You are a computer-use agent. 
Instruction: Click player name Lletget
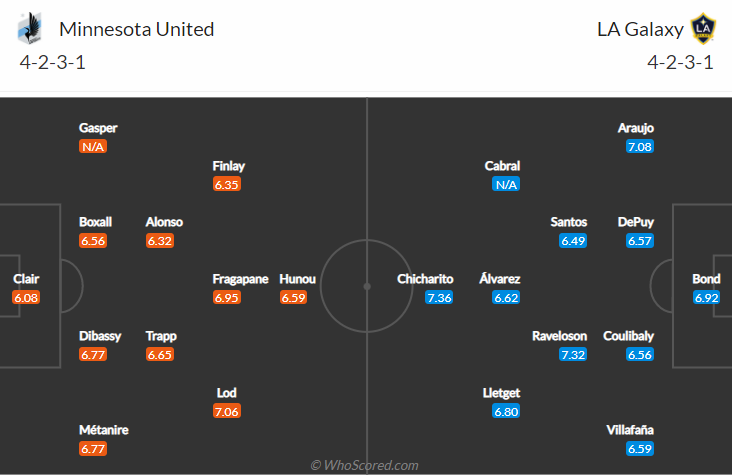click(501, 393)
